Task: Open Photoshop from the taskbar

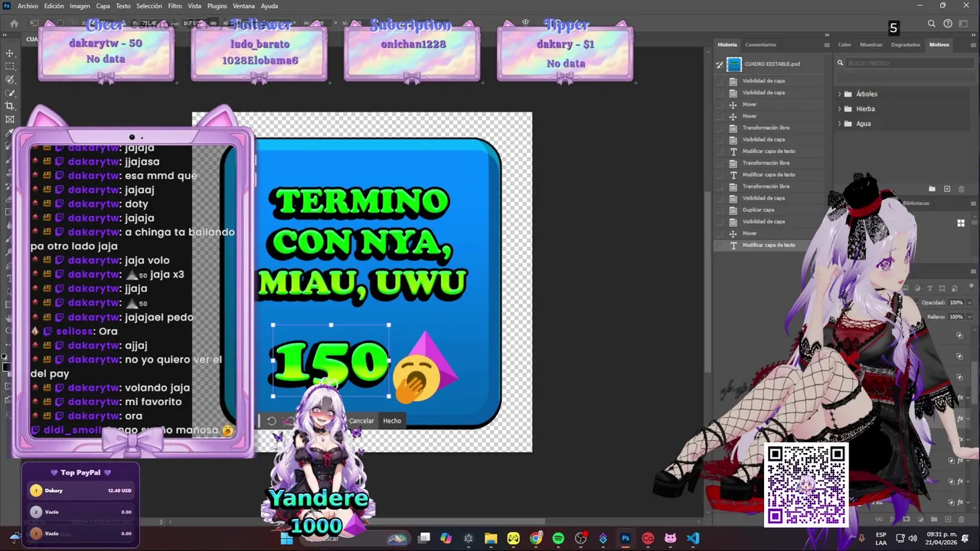Action: point(626,538)
